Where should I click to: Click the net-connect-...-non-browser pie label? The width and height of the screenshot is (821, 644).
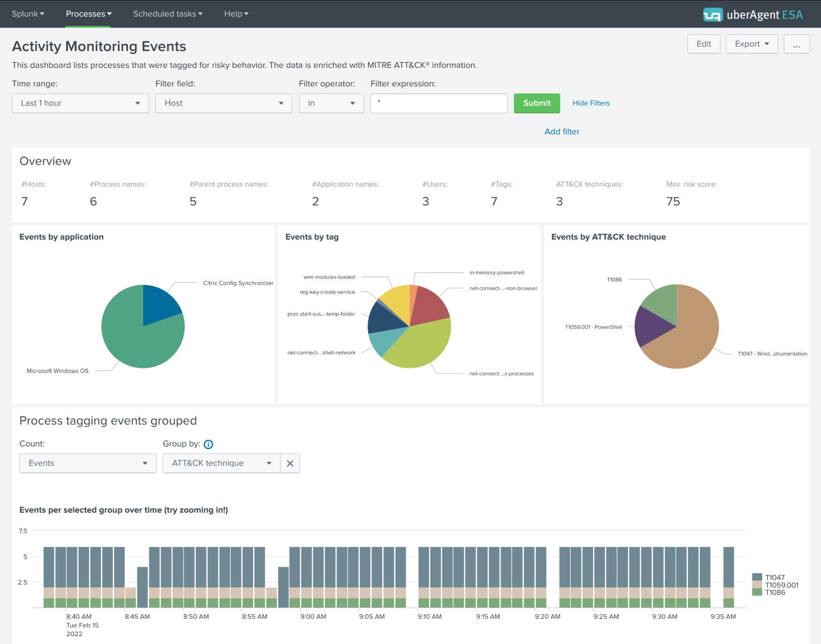(x=503, y=288)
